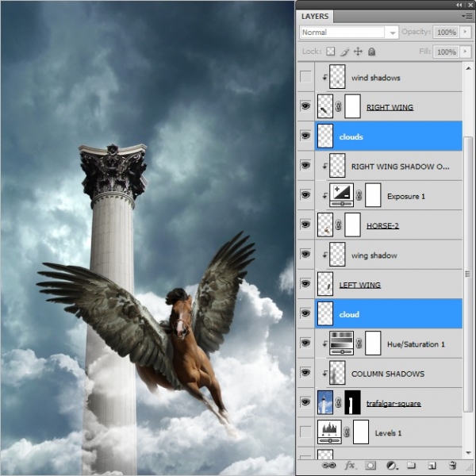This screenshot has height=476, width=476.
Task: Click the layers list scroll down arrow
Action: tap(468, 453)
